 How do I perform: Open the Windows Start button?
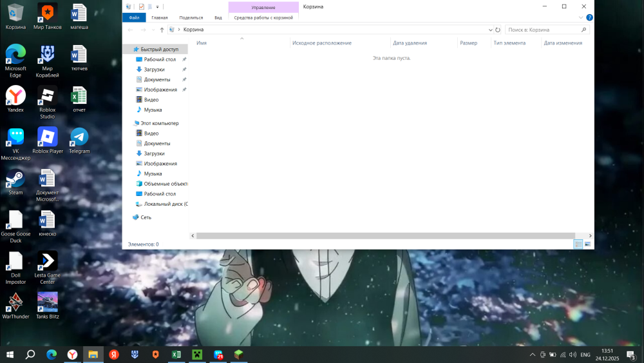click(x=10, y=355)
